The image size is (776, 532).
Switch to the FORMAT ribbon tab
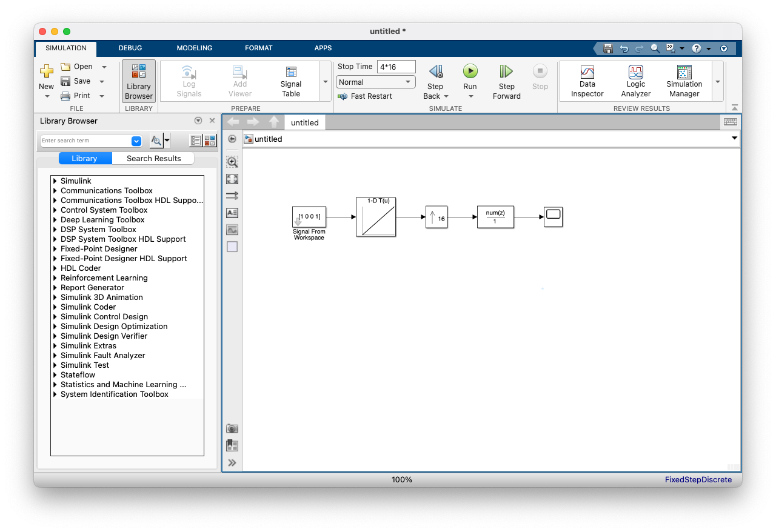tap(259, 48)
